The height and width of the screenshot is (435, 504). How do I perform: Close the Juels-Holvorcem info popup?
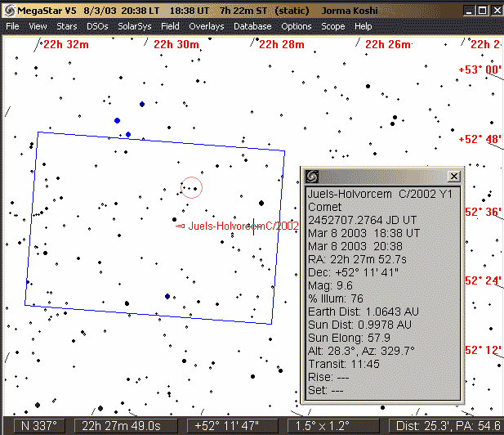coord(454,176)
